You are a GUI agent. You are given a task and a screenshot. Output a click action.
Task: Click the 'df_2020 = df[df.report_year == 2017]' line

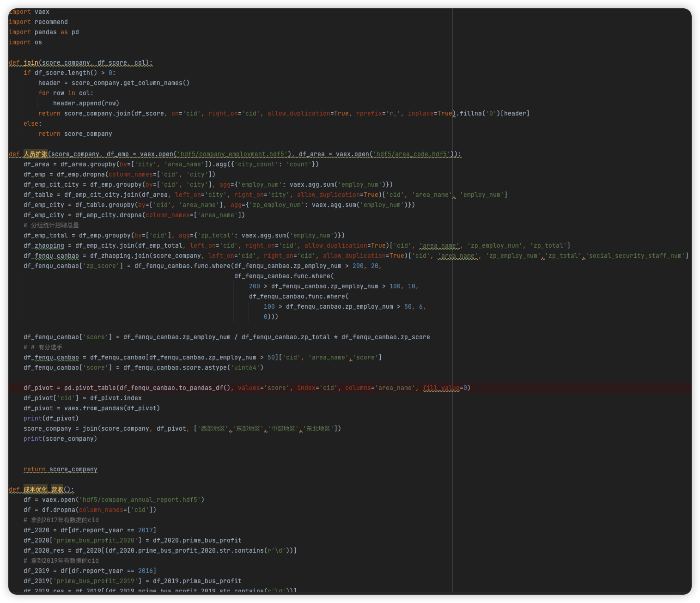[90, 530]
